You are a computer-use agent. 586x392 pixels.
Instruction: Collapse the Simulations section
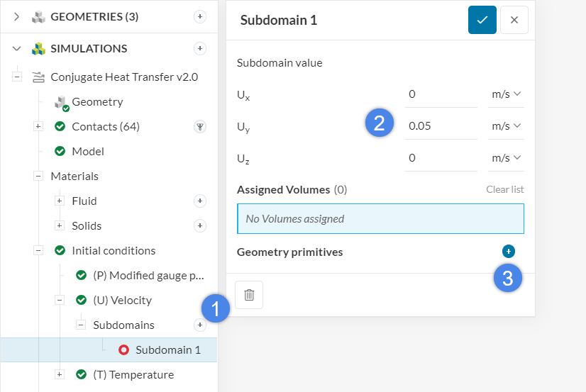click(x=17, y=48)
